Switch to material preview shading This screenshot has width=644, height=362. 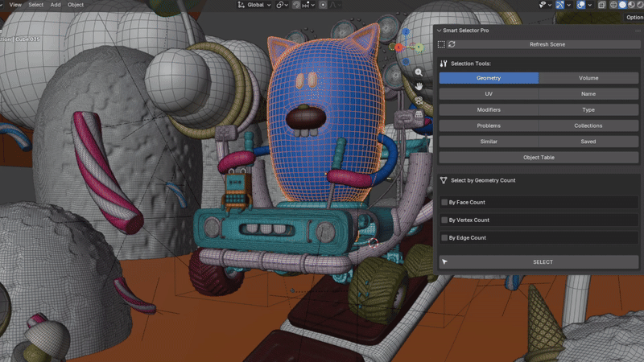click(x=631, y=5)
